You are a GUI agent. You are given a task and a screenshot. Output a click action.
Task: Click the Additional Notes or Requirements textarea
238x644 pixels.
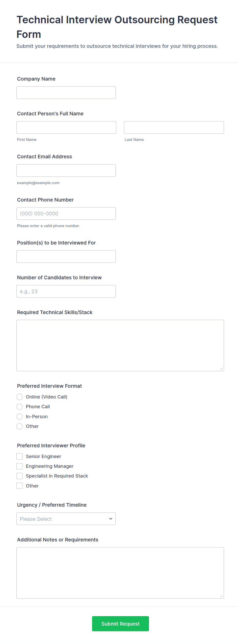point(120,573)
